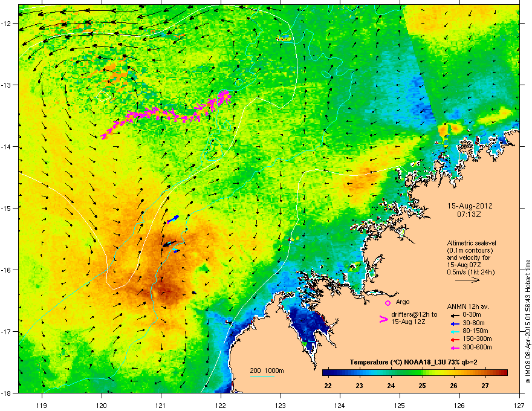Click the '30-80m' depth label
The height and width of the screenshot is (411, 532).
pyautogui.click(x=473, y=323)
